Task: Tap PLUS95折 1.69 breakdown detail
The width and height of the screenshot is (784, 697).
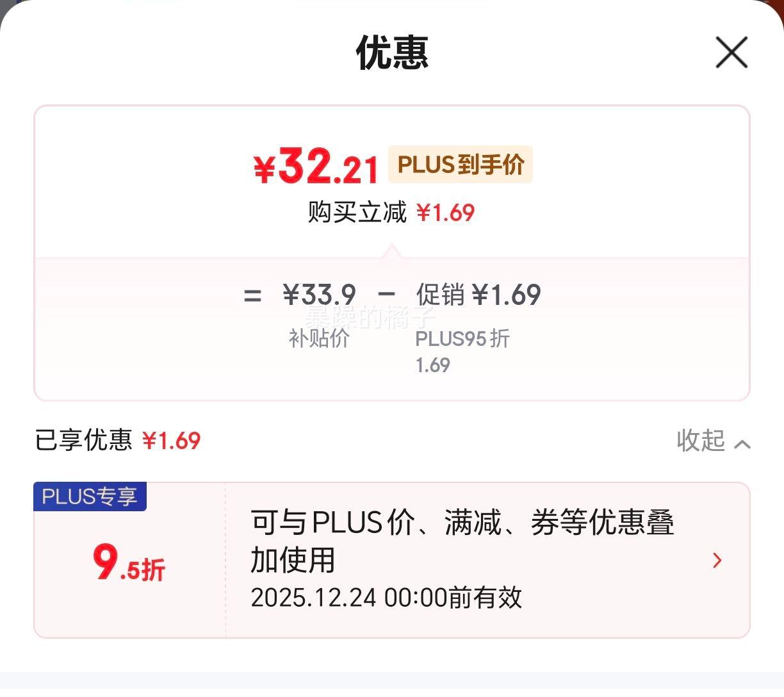Action: (462, 352)
